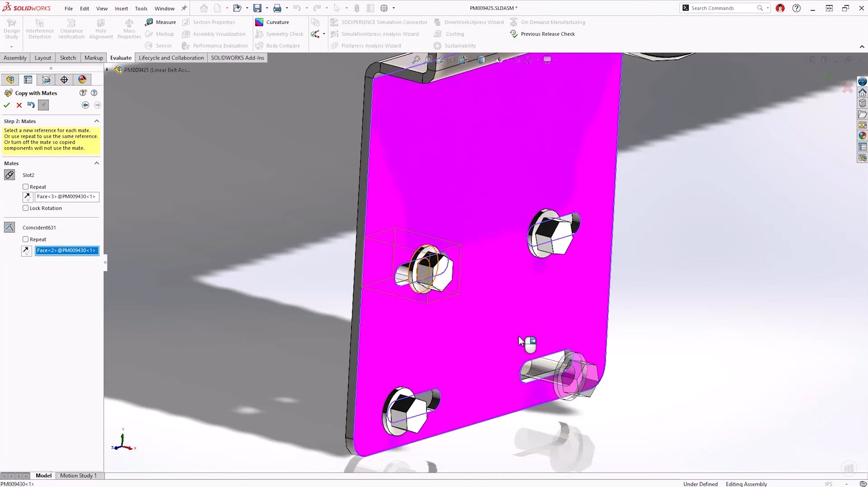Open the ConfigurationManager tab icon
The width and height of the screenshot is (868, 487).
pos(46,80)
